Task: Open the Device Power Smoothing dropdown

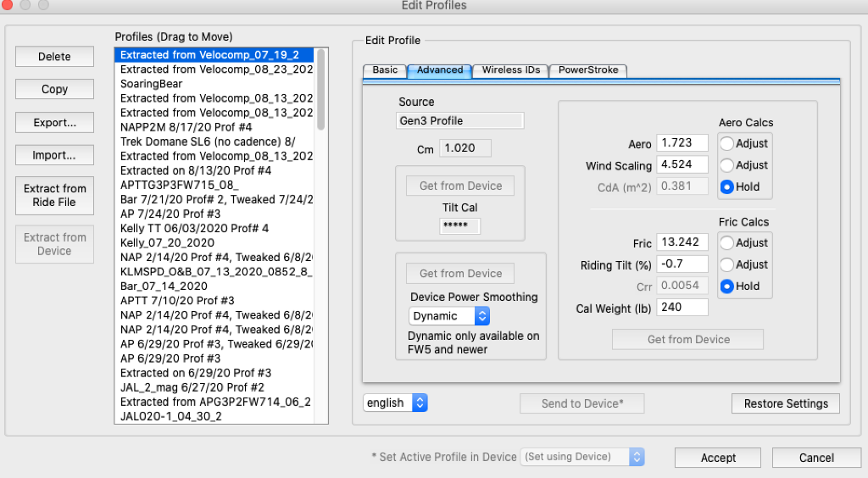Action: click(x=449, y=316)
